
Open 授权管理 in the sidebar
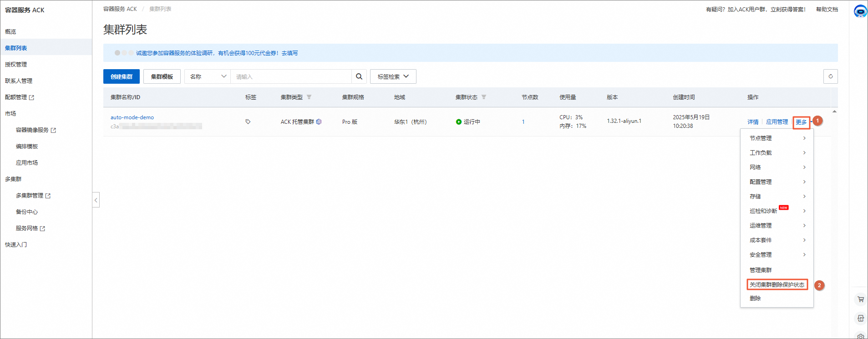(x=16, y=64)
